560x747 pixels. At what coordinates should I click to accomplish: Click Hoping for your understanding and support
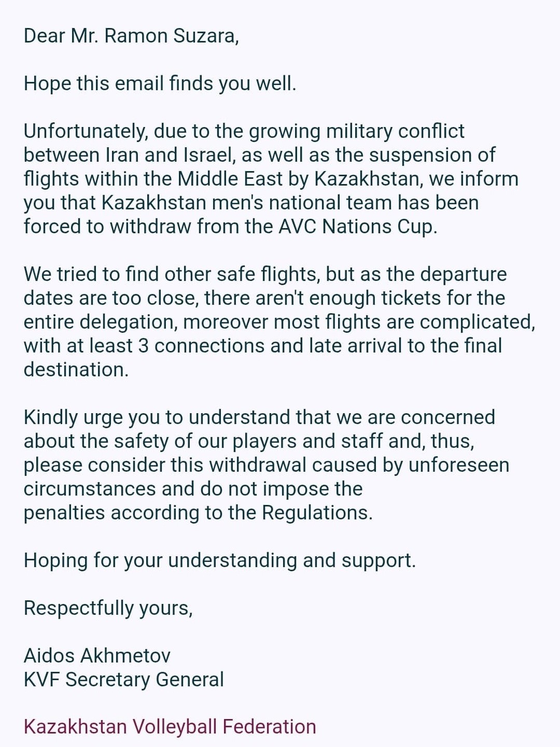[220, 560]
